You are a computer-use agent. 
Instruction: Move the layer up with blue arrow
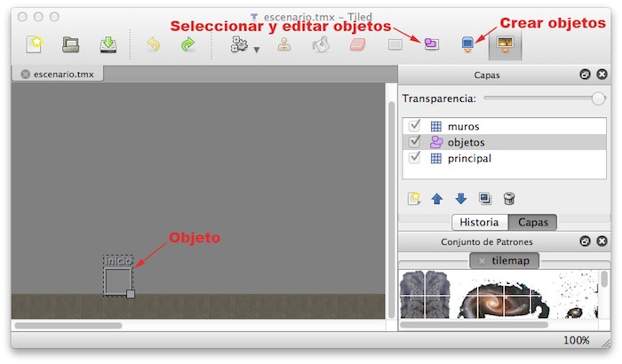[437, 198]
